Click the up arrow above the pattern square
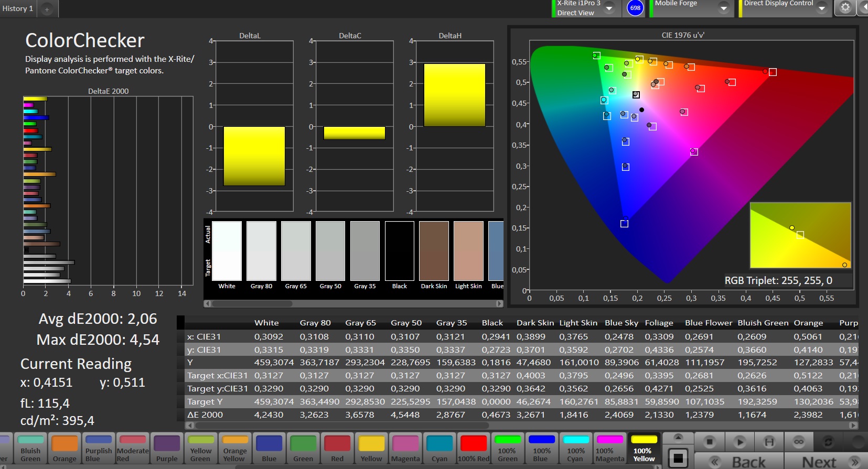Image resolution: width=868 pixels, height=469 pixels. 678,438
